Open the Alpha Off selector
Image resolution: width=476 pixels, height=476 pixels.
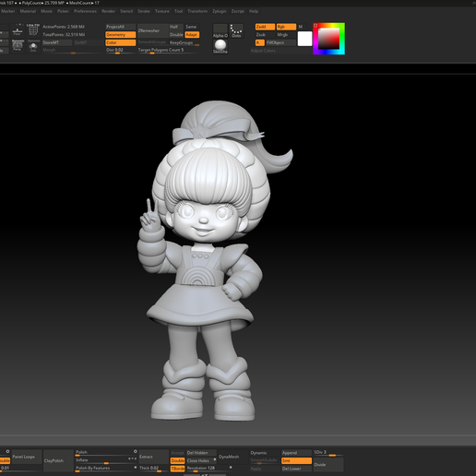click(x=220, y=31)
